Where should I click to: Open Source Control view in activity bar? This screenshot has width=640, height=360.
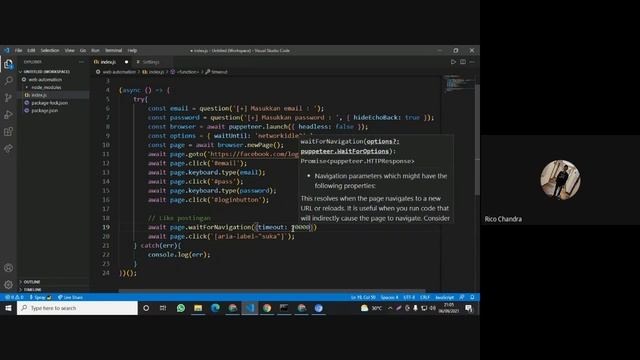[x=9, y=98]
